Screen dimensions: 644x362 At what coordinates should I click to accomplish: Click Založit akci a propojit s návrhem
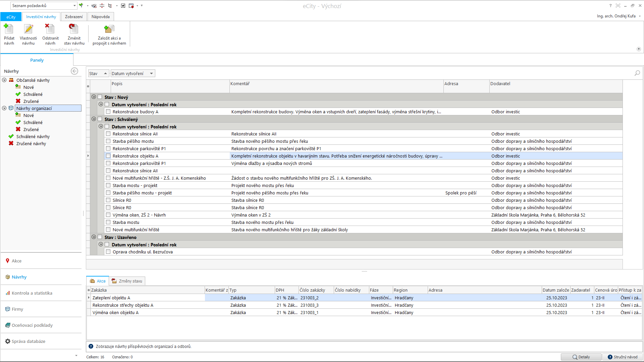[x=109, y=34]
